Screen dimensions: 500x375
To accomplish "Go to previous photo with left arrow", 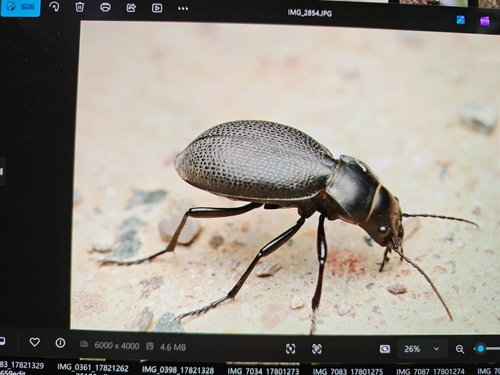I will pyautogui.click(x=2, y=172).
